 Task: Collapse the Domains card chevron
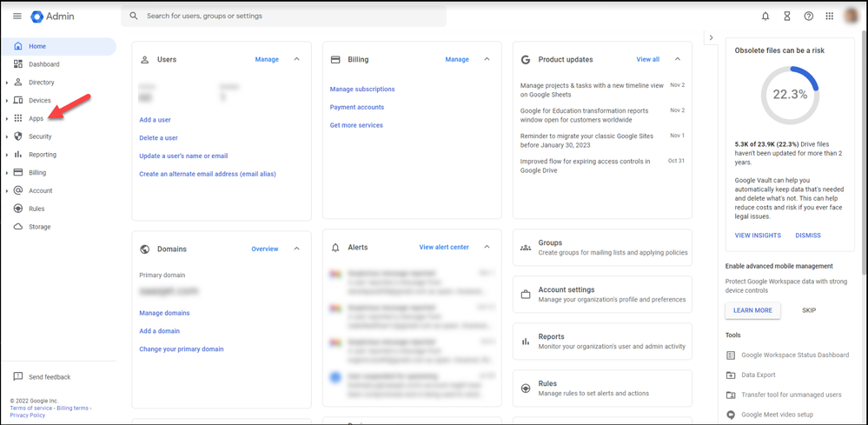pyautogui.click(x=296, y=249)
